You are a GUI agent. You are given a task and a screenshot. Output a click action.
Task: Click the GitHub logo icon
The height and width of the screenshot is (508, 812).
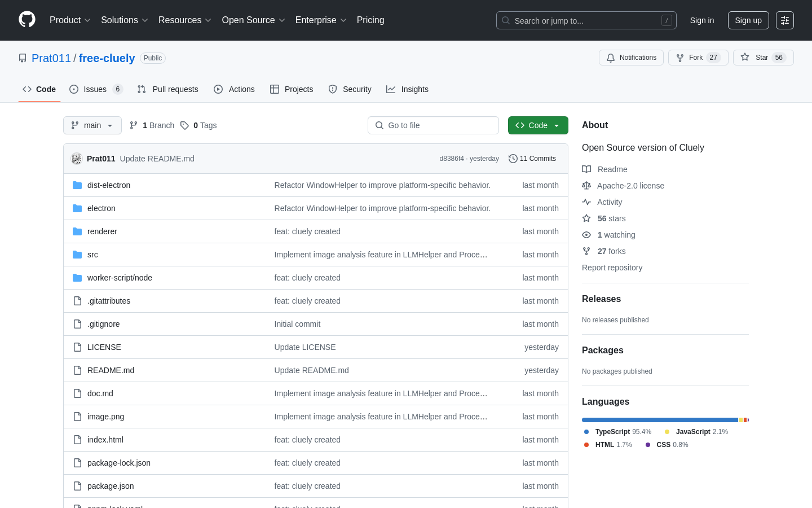tap(27, 20)
